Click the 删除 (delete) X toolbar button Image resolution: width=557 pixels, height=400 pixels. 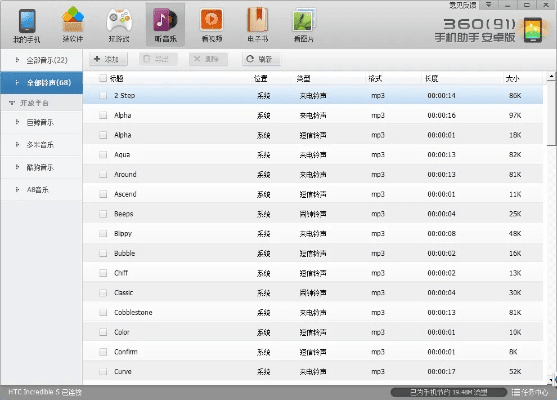click(208, 59)
